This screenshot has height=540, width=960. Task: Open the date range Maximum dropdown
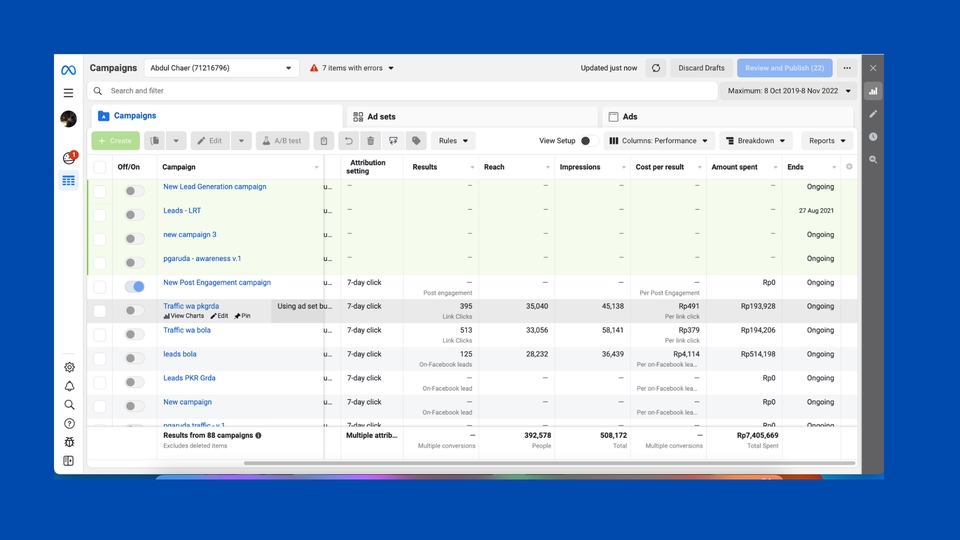pyautogui.click(x=789, y=91)
